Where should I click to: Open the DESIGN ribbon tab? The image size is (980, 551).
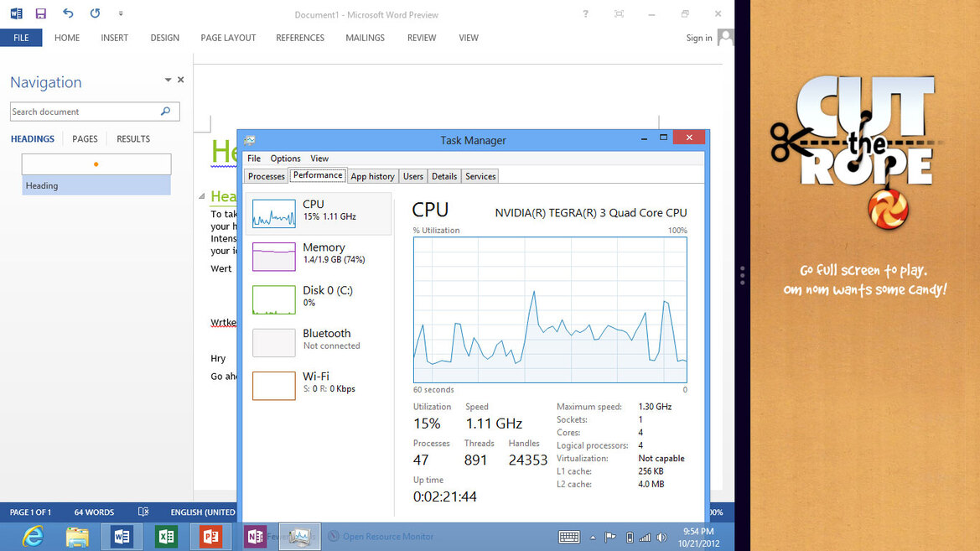[165, 38]
